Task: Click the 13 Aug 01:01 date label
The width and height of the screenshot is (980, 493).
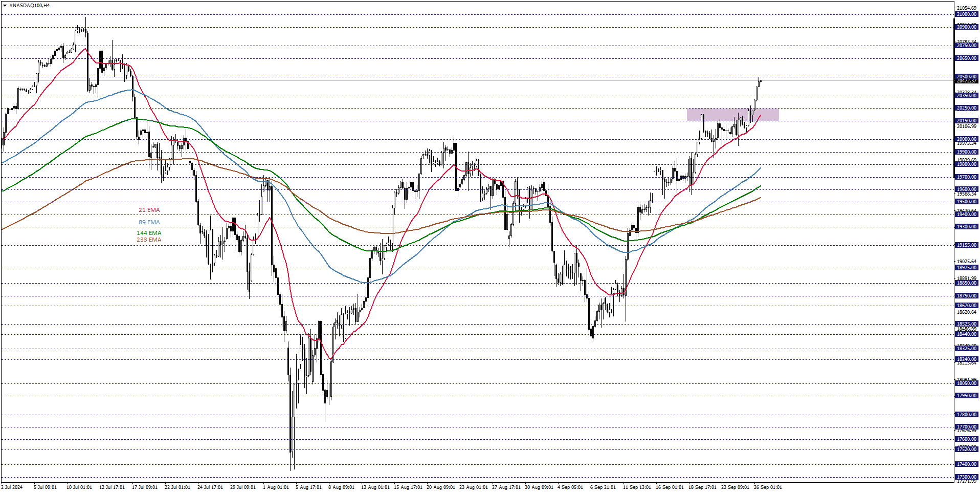Action: point(375,487)
